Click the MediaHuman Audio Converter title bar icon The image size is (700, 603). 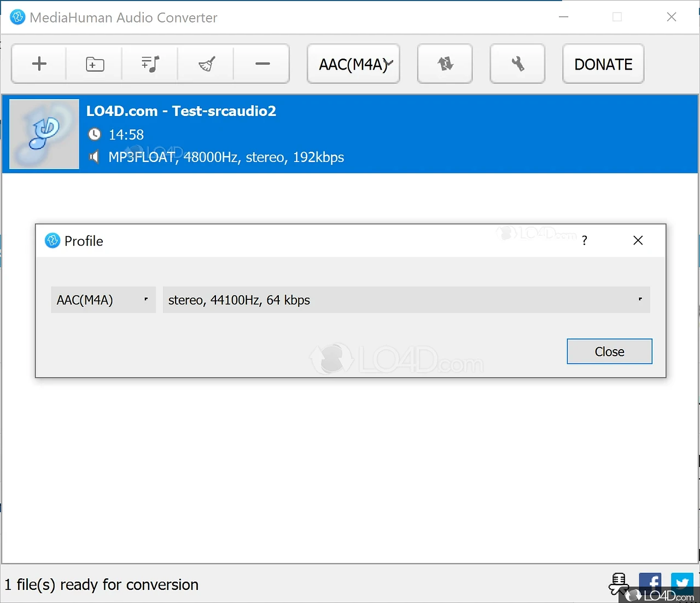coord(17,17)
